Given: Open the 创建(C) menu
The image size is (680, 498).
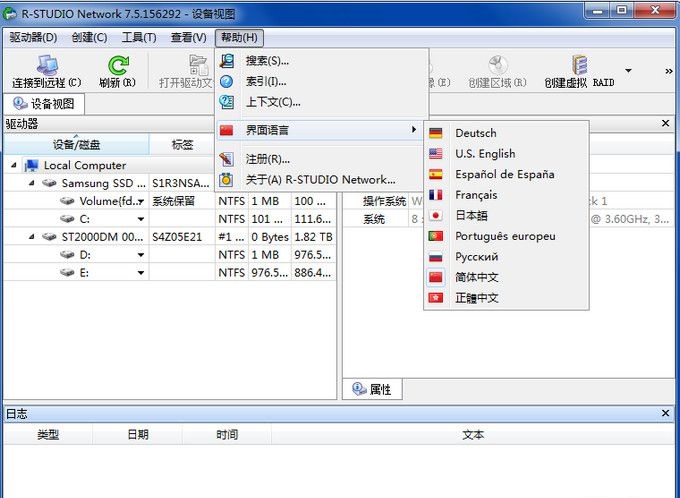Looking at the screenshot, I should [x=89, y=38].
